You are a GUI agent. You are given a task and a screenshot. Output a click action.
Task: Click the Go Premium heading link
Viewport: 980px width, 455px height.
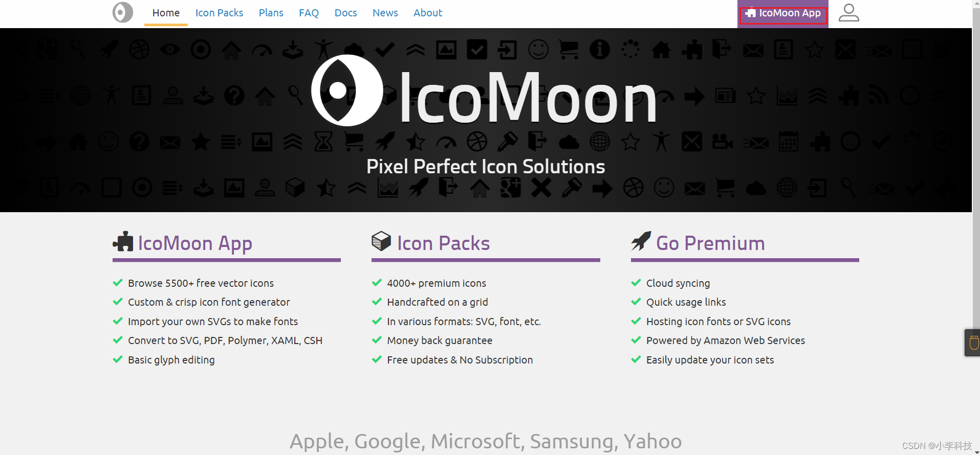click(x=710, y=243)
